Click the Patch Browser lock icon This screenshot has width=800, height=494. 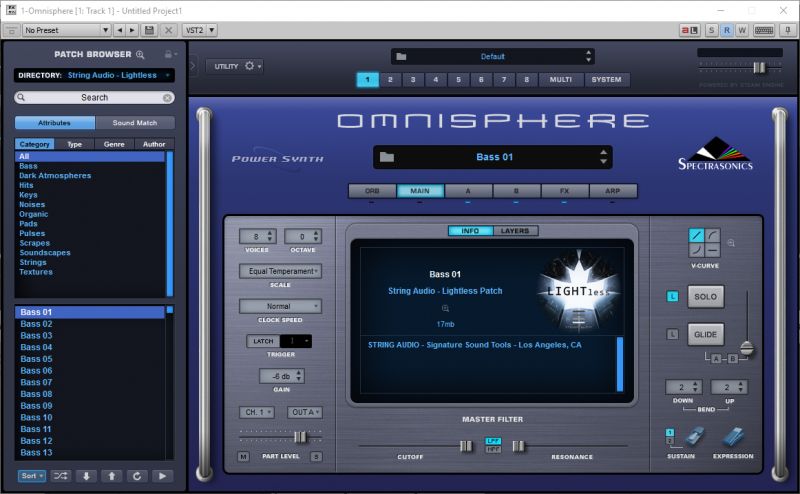click(x=168, y=54)
